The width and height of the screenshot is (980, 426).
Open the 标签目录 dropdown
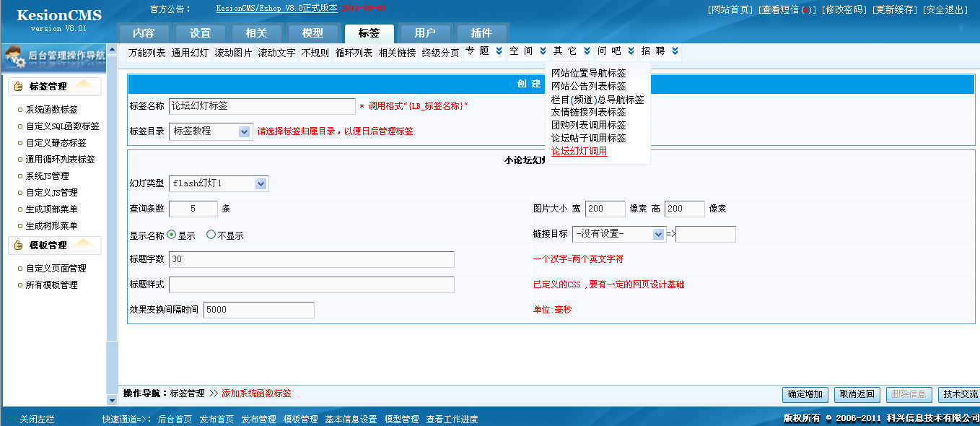tap(244, 131)
